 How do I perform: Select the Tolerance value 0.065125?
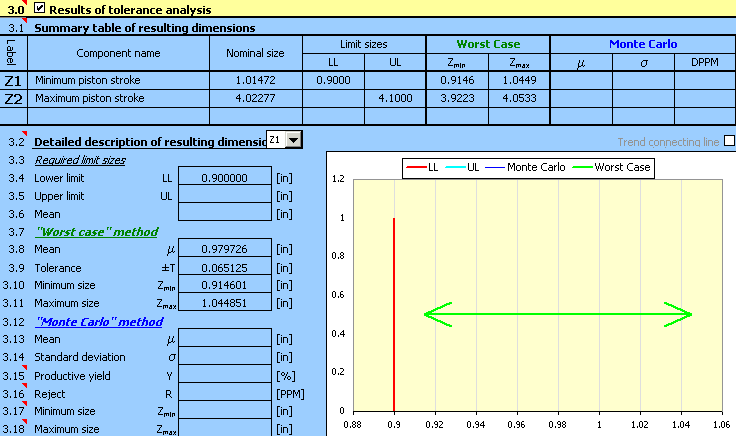(225, 268)
